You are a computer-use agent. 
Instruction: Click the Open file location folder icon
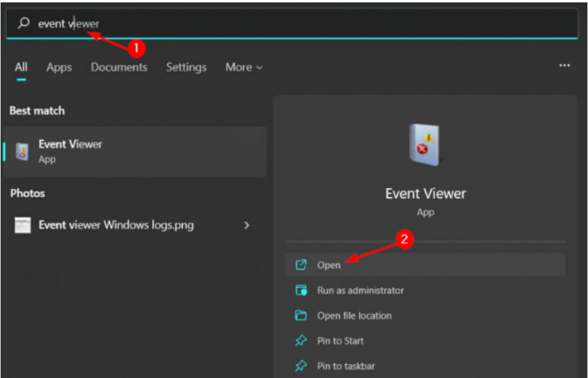(301, 316)
